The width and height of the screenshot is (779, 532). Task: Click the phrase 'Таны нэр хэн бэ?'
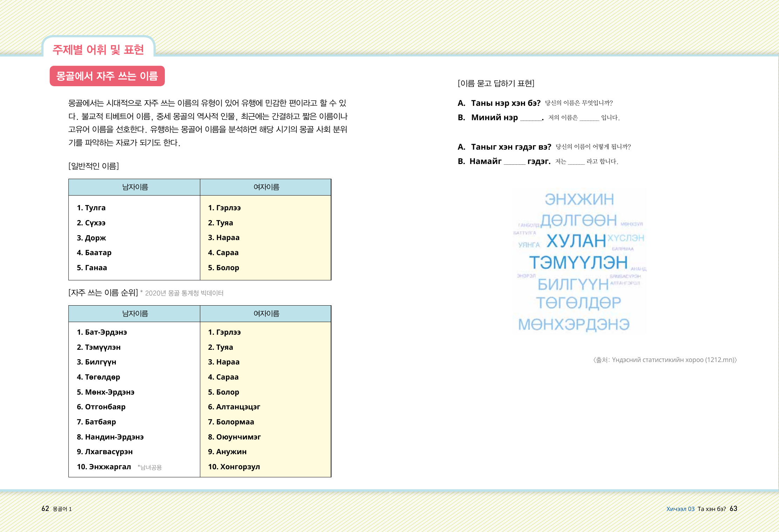tap(505, 103)
